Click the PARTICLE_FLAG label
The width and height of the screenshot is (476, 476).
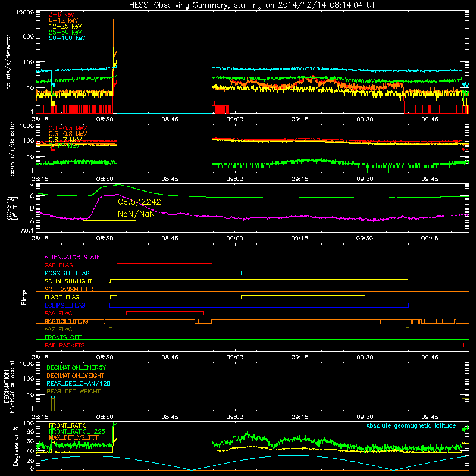click(x=67, y=321)
